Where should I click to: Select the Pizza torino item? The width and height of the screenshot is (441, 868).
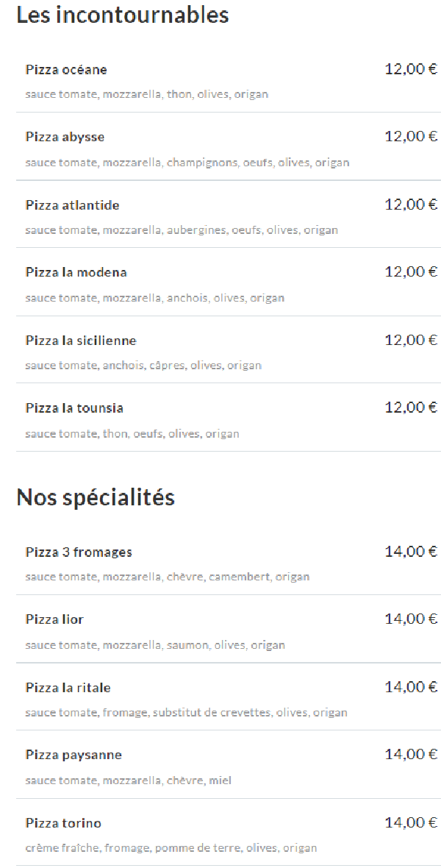pyautogui.click(x=229, y=832)
